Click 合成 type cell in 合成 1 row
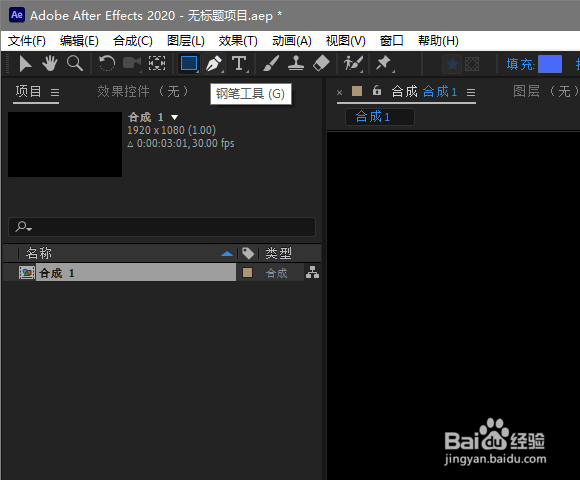Screen dimensions: 580x480 277,273
